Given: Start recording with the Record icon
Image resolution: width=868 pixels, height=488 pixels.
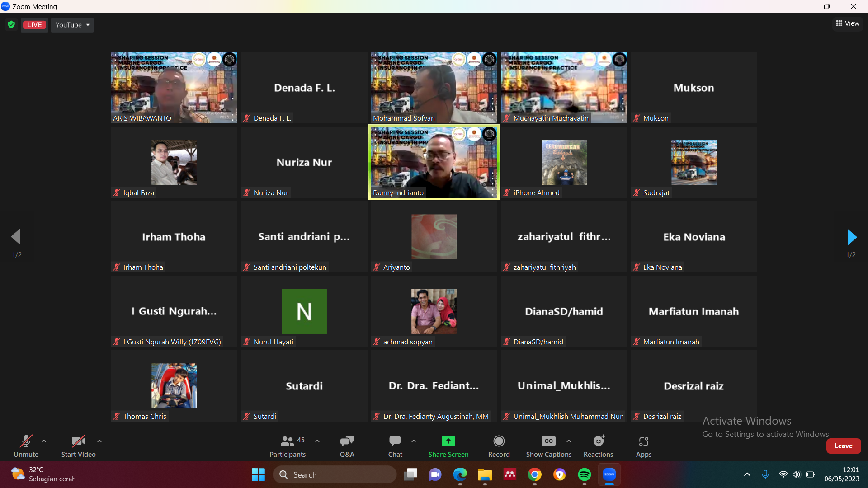Looking at the screenshot, I should point(499,441).
